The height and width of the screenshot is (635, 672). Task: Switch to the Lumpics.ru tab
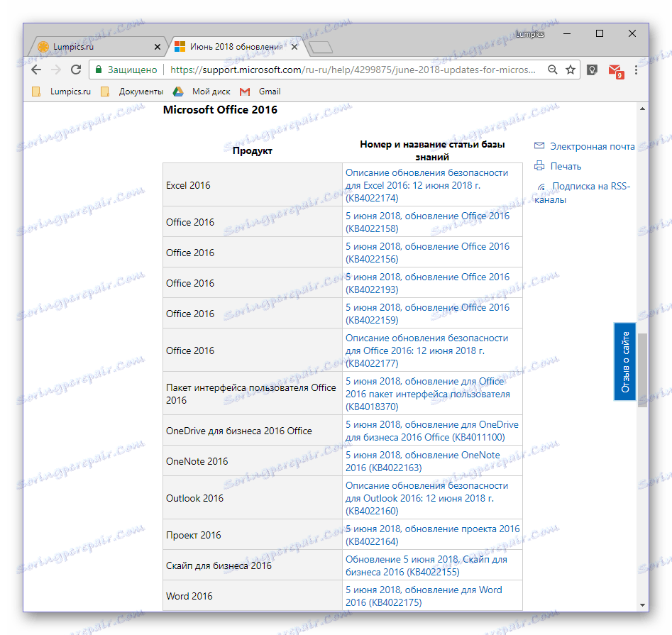tap(100, 46)
